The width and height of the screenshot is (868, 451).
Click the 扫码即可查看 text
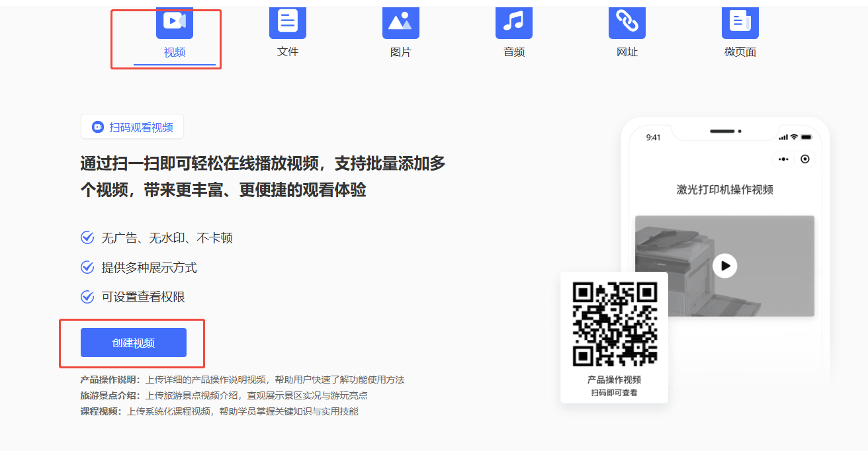615,393
